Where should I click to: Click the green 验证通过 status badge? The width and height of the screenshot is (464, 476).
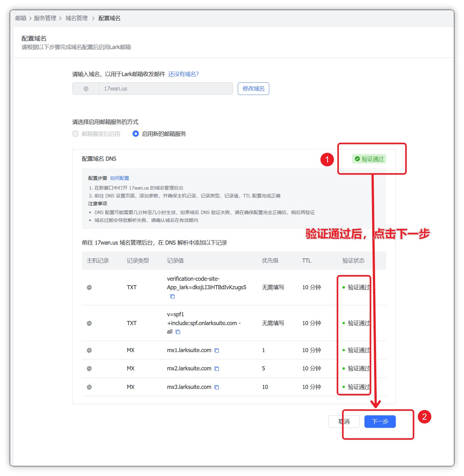pyautogui.click(x=369, y=159)
